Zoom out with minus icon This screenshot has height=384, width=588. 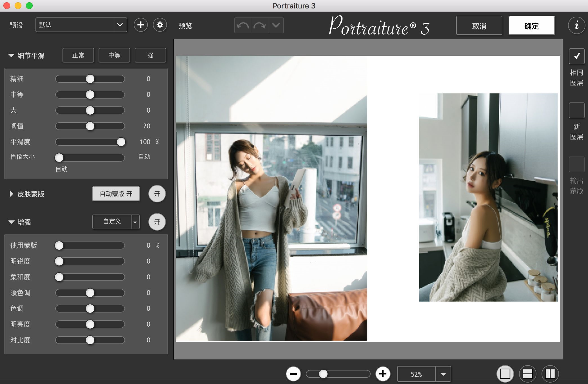pos(293,374)
